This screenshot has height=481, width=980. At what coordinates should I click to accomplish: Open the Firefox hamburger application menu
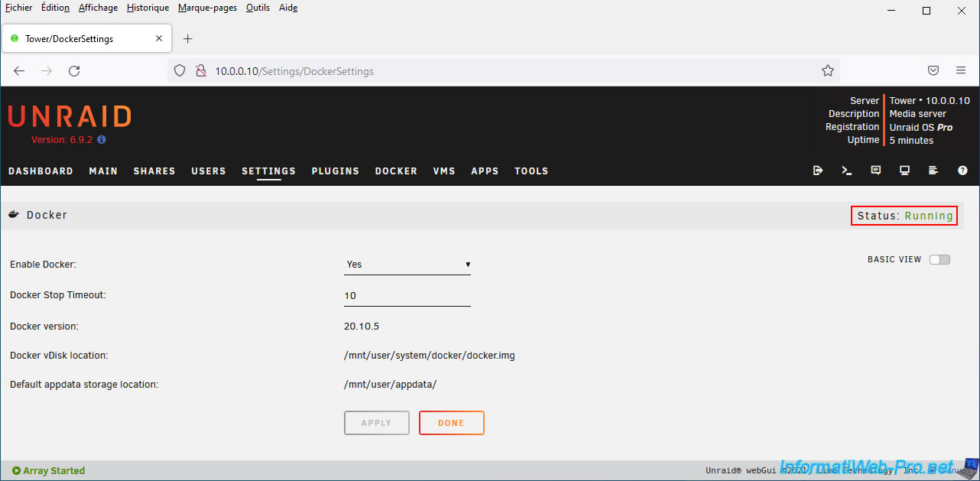tap(961, 70)
